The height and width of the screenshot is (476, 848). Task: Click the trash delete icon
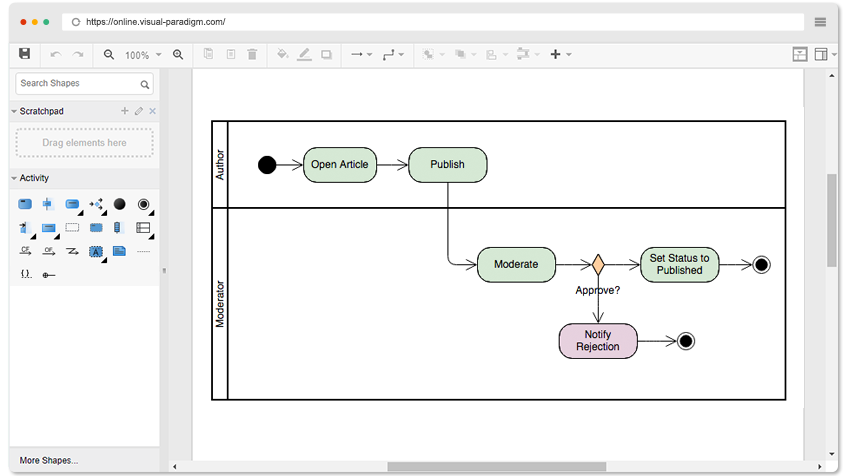(x=252, y=54)
